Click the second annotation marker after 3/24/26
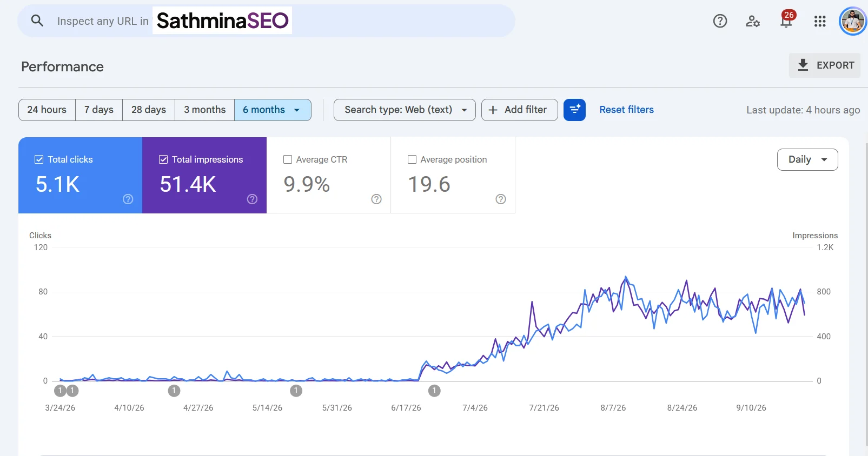 (72, 391)
